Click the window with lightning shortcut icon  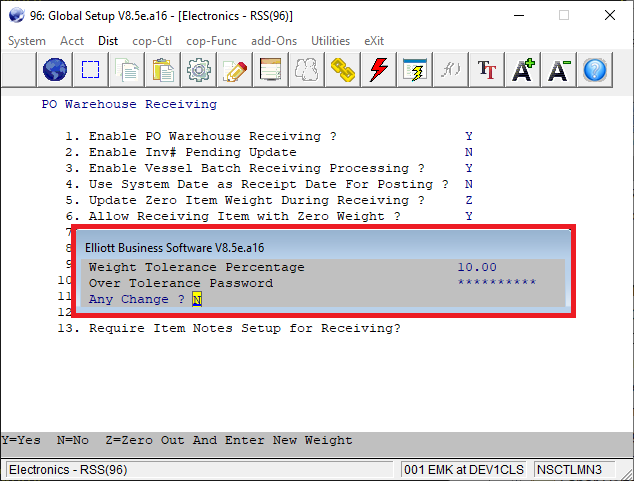[414, 70]
